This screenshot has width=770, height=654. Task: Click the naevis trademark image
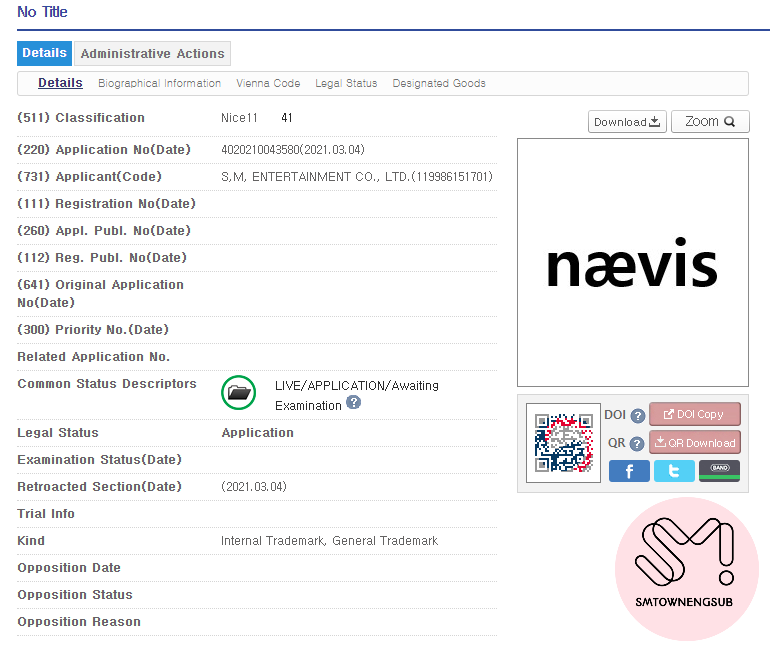[632, 263]
